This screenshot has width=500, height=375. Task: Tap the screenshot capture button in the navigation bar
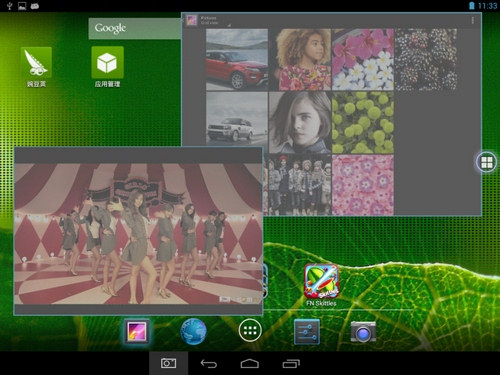point(168,363)
